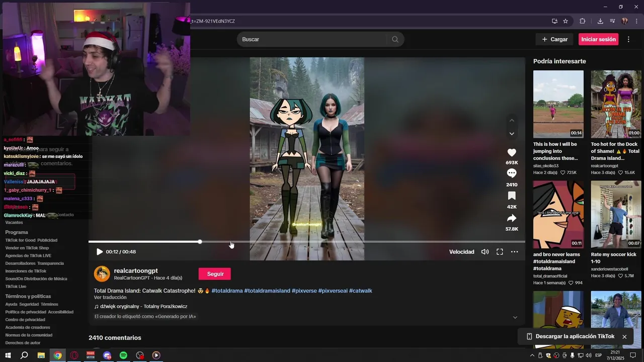Image resolution: width=644 pixels, height=362 pixels.
Task: Share the video using the arrow icon
Action: (x=512, y=218)
